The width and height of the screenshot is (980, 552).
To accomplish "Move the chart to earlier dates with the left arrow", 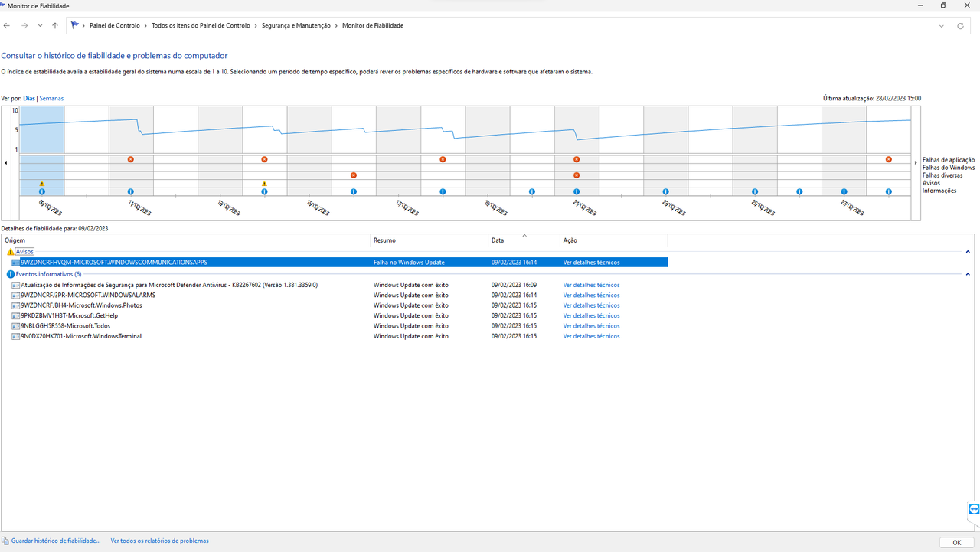I will pos(7,163).
